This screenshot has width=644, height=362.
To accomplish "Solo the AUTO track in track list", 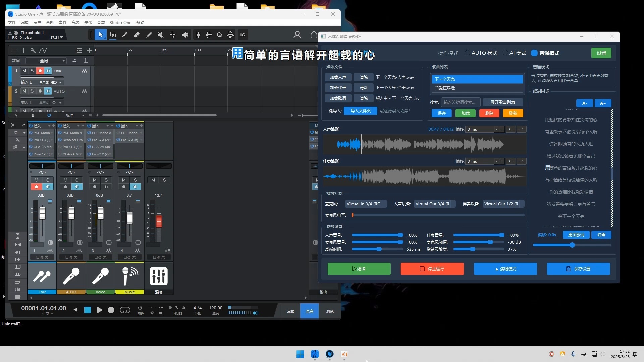I will point(32,91).
